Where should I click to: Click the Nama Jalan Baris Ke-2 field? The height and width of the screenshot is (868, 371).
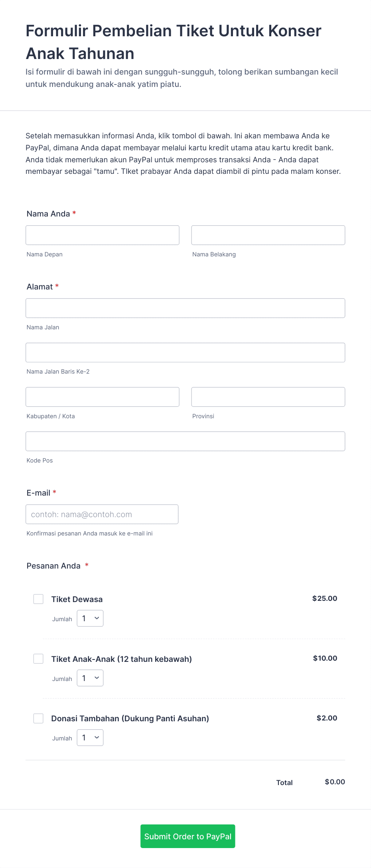[185, 352]
